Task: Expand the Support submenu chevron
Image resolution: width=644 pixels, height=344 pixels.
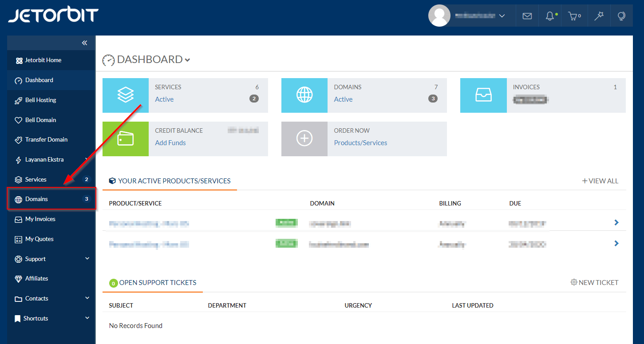Action: pyautogui.click(x=87, y=258)
